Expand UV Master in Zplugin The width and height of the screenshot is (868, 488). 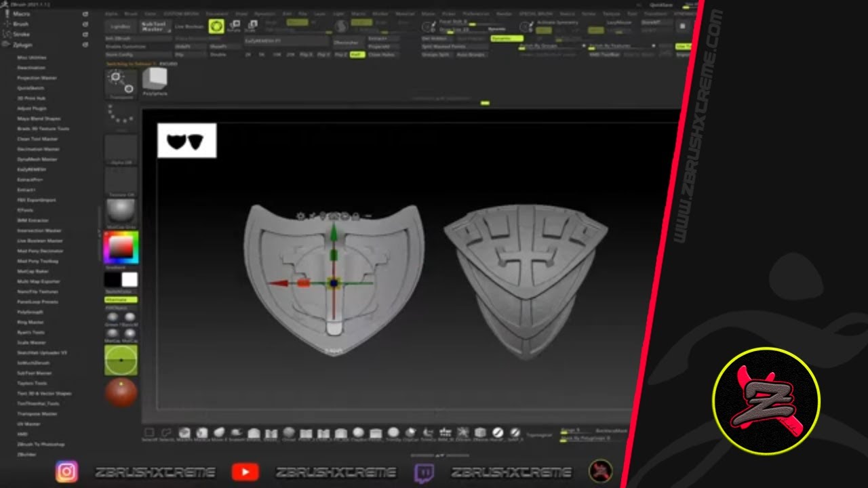[28, 424]
